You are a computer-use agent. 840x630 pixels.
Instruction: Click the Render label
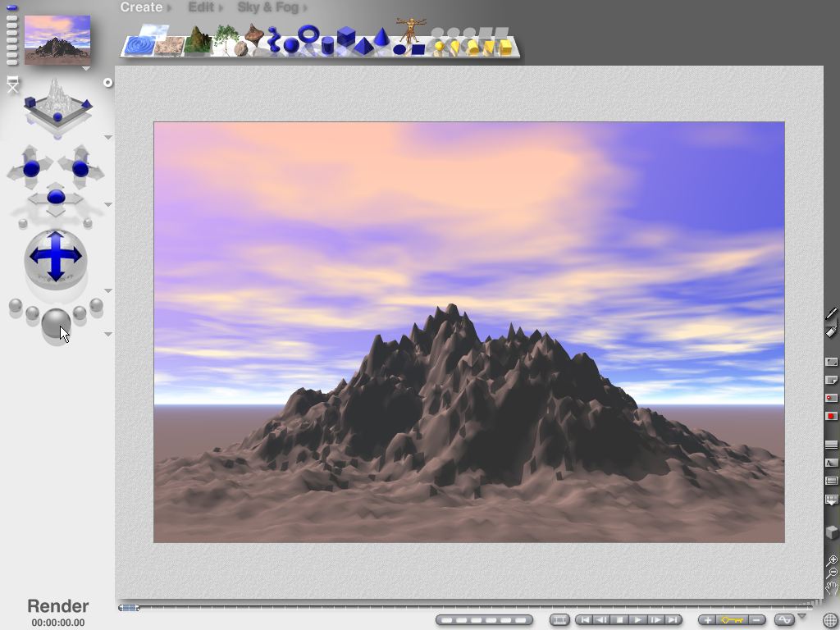coord(58,606)
